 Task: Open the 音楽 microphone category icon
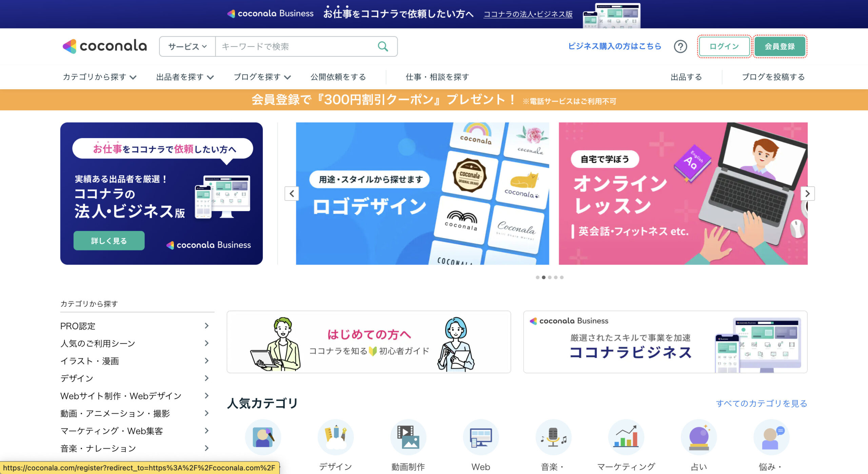[553, 437]
